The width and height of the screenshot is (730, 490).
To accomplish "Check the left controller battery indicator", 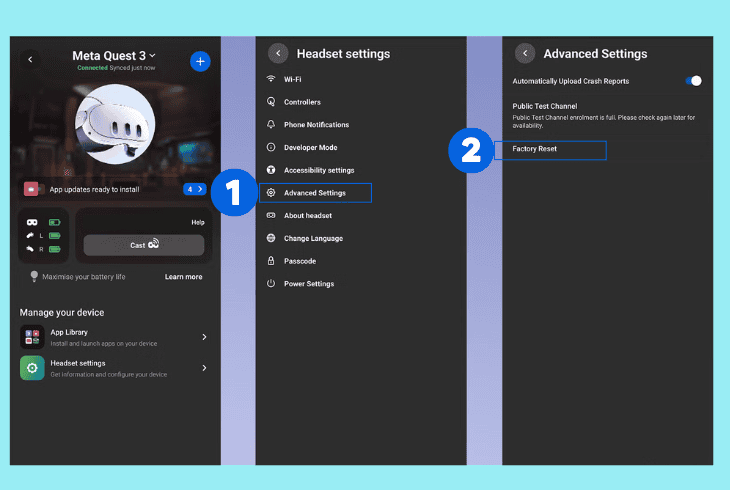I will tap(55, 236).
